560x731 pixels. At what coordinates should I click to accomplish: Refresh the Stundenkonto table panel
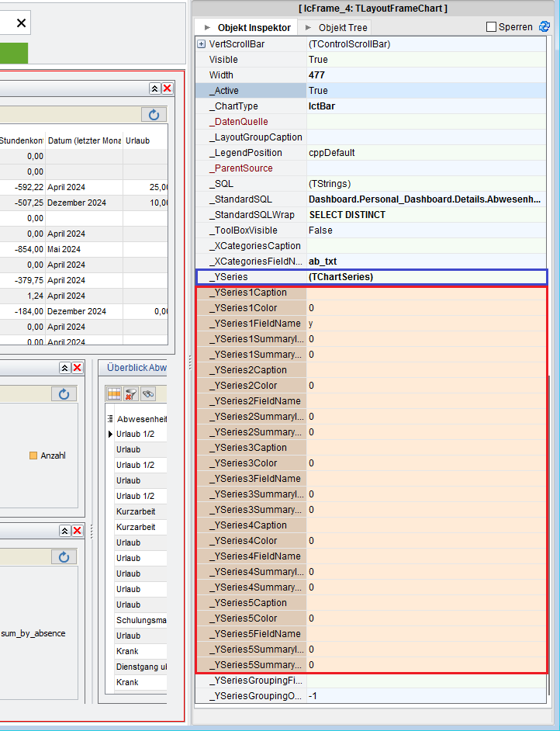click(154, 115)
